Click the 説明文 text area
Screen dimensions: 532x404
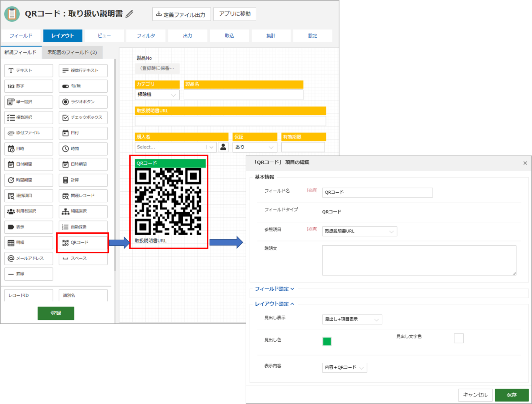(419, 260)
